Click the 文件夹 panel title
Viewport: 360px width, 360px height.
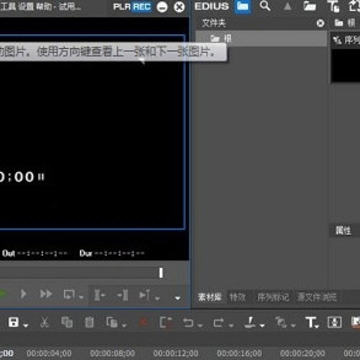pyautogui.click(x=214, y=23)
